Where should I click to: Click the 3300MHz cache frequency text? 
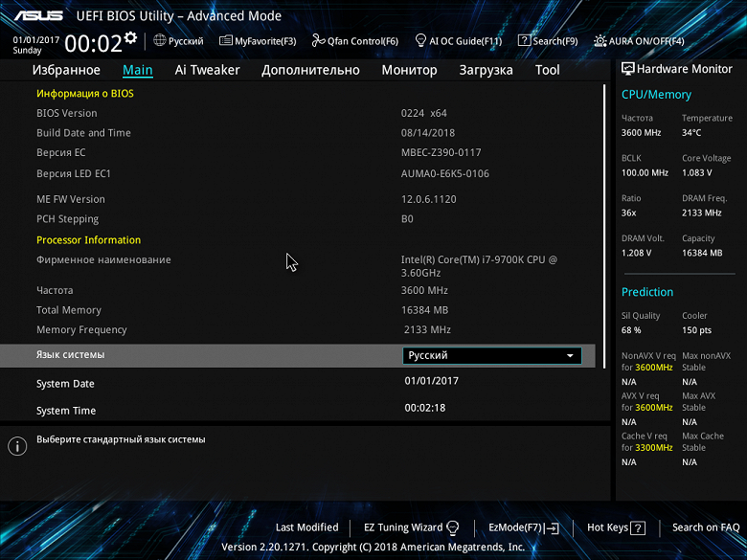pos(653,448)
